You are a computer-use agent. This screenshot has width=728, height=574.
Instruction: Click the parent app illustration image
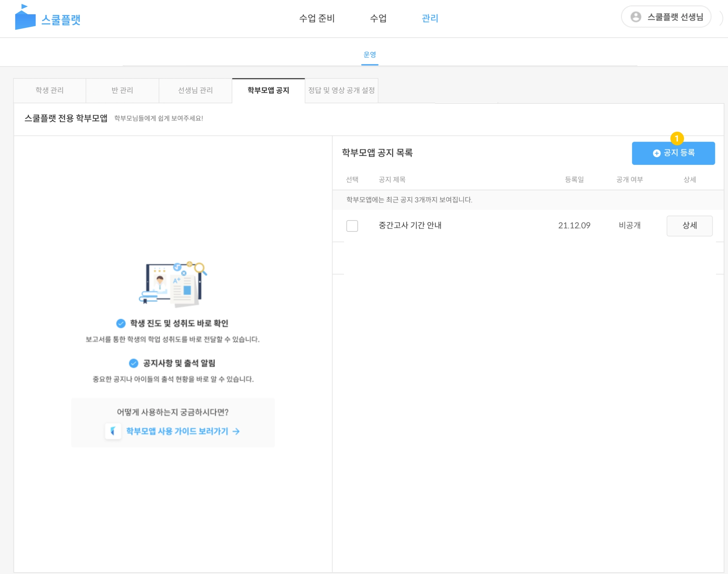click(x=173, y=284)
